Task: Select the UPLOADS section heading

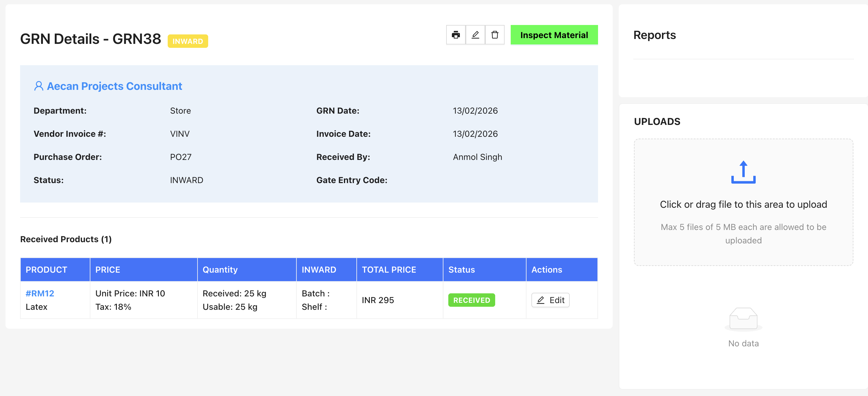Action: [657, 122]
